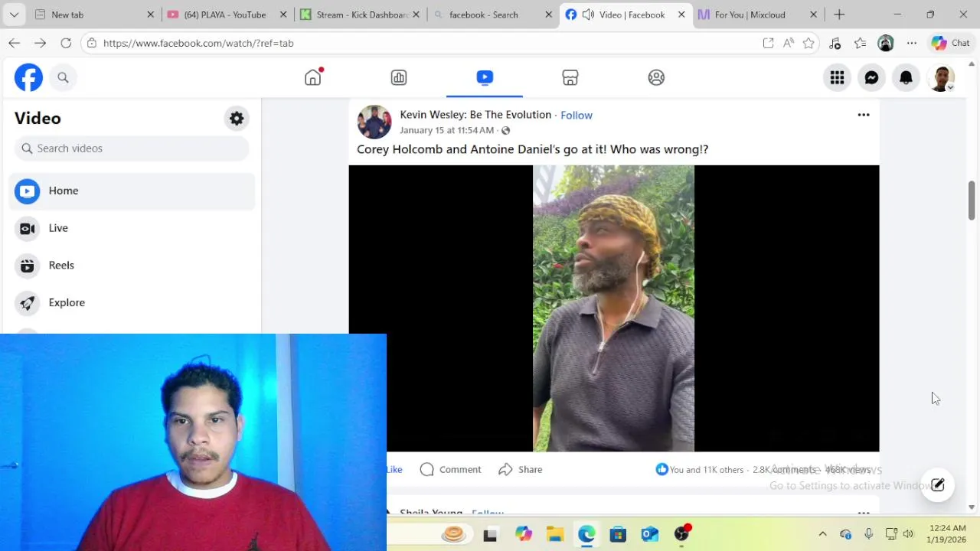The width and height of the screenshot is (980, 551).
Task: Go back with the browser back arrow
Action: click(x=15, y=43)
